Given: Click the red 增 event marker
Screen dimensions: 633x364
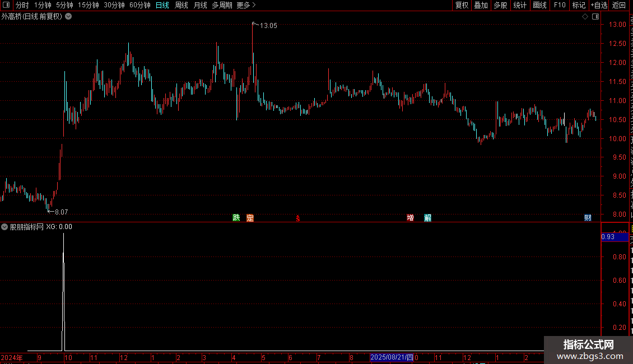Looking at the screenshot, I should pyautogui.click(x=410, y=218).
